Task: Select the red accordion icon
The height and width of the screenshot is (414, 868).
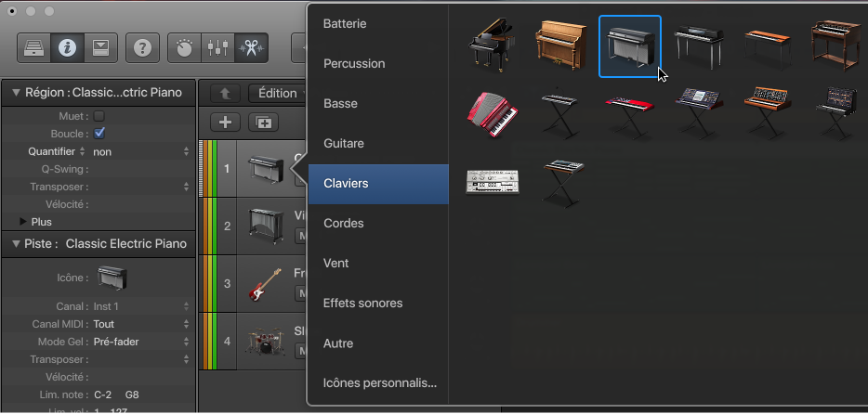Action: 493,114
